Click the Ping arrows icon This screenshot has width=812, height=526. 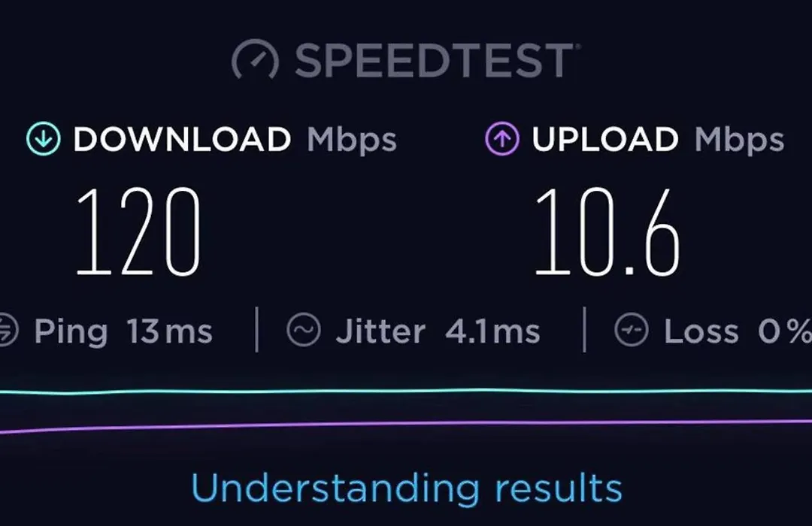point(8,330)
